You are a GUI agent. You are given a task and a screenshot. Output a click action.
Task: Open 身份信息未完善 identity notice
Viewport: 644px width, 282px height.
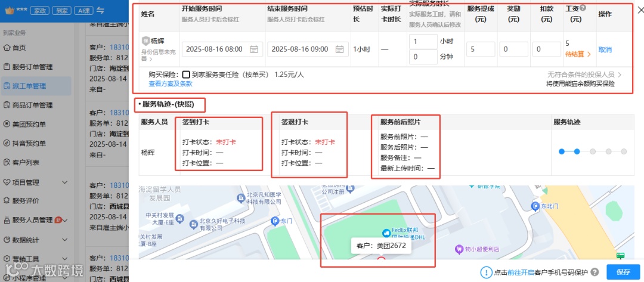[x=159, y=55]
